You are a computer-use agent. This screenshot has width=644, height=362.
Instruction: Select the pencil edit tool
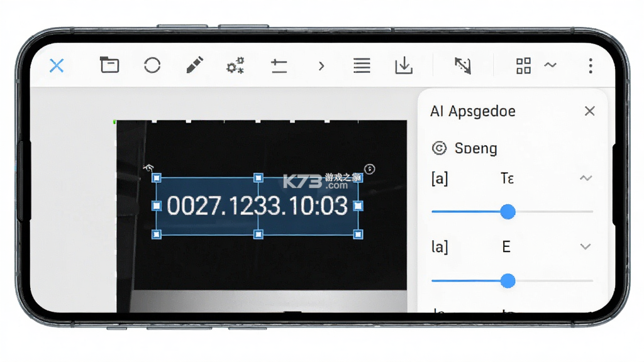pyautogui.click(x=195, y=65)
